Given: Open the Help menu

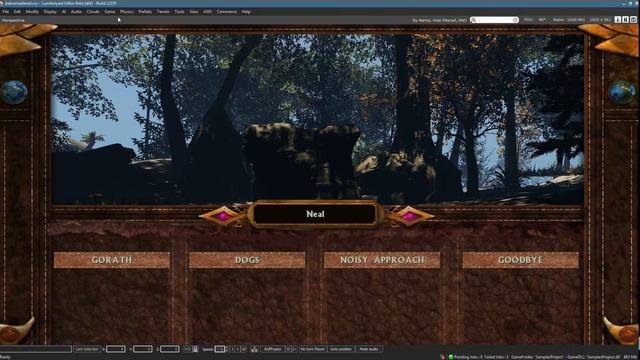Looking at the screenshot, I should (x=246, y=12).
